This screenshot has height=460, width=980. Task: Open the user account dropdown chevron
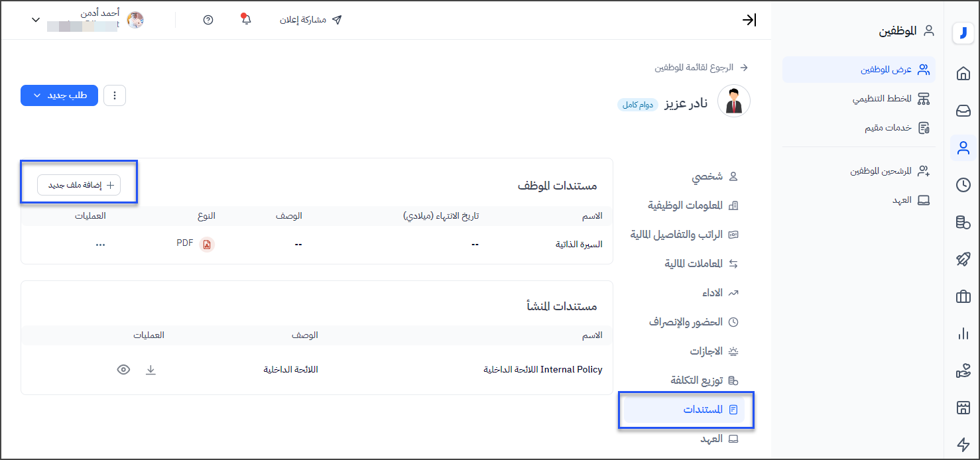[x=36, y=20]
